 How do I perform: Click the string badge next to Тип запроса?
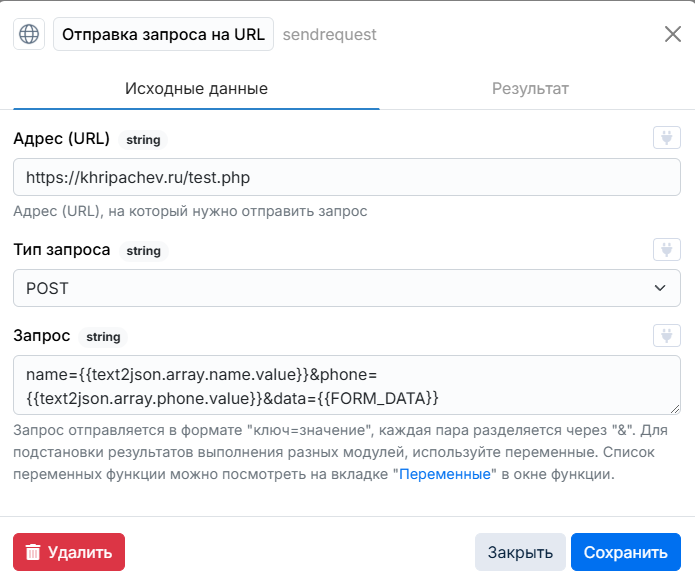point(143,250)
